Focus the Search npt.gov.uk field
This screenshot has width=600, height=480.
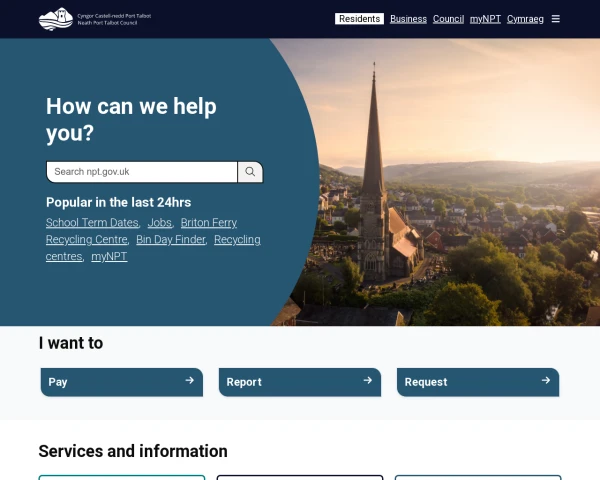click(x=142, y=172)
